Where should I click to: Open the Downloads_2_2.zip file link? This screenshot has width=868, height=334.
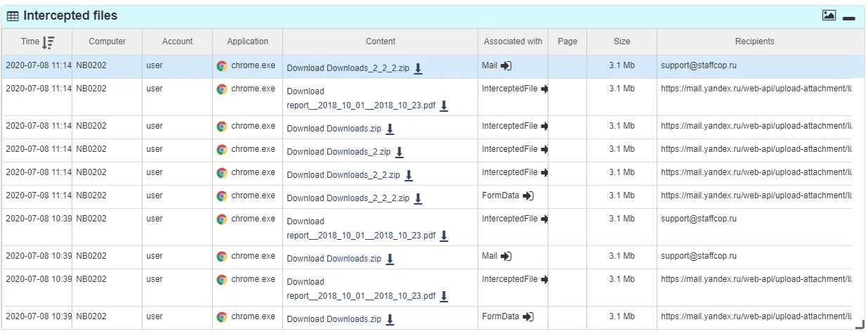363,175
